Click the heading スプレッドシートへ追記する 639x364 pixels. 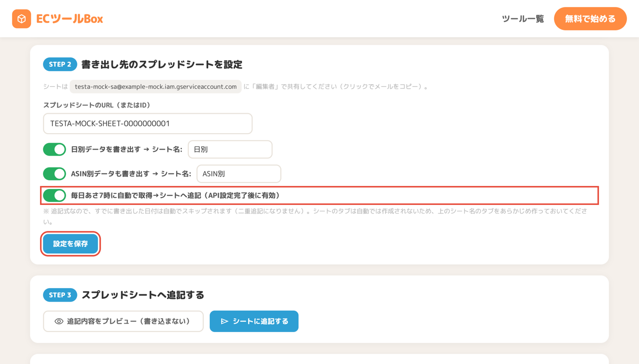coord(143,295)
